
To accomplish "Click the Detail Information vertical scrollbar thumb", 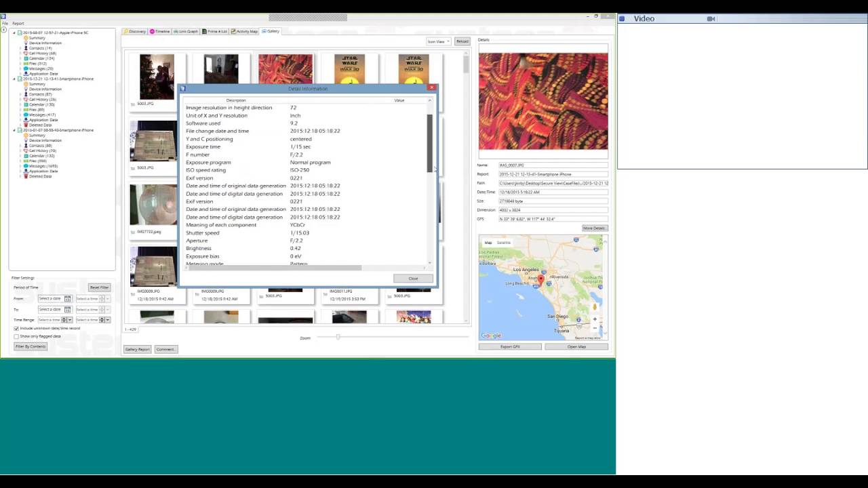I will (429, 144).
